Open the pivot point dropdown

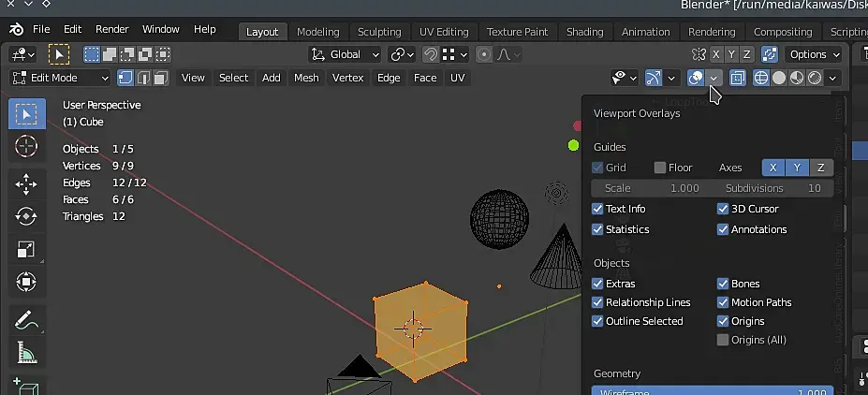point(402,54)
